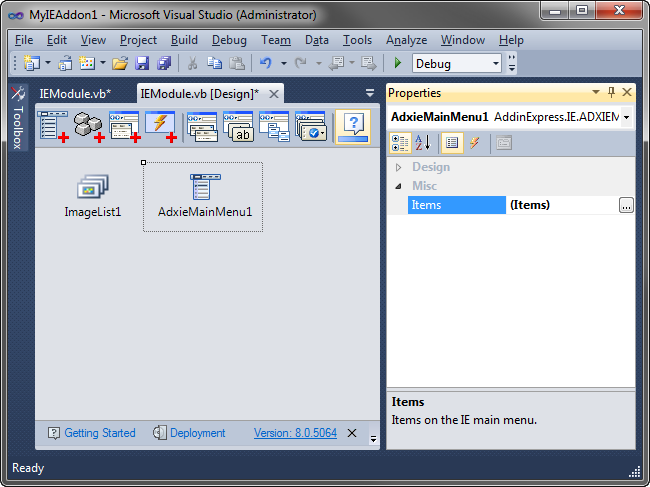The height and width of the screenshot is (487, 650).
Task: Open the object selector dropdown in Properties
Action: [626, 117]
